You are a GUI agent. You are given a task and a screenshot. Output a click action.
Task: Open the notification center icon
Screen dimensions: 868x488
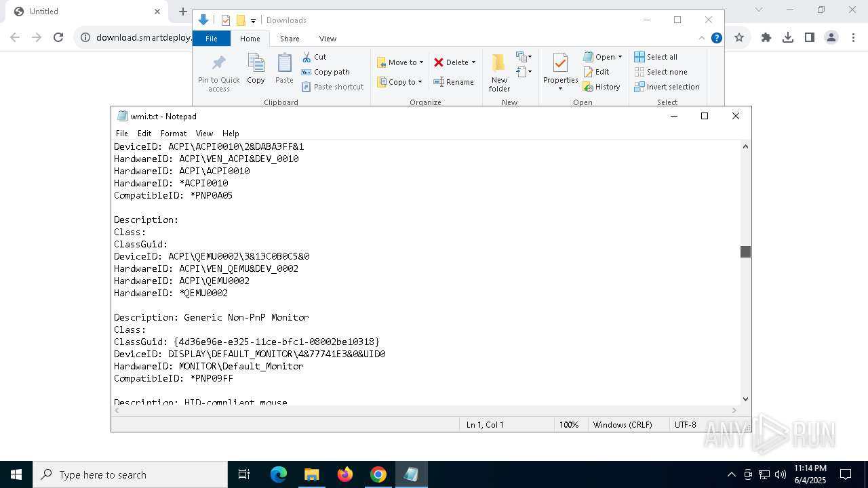(x=846, y=474)
